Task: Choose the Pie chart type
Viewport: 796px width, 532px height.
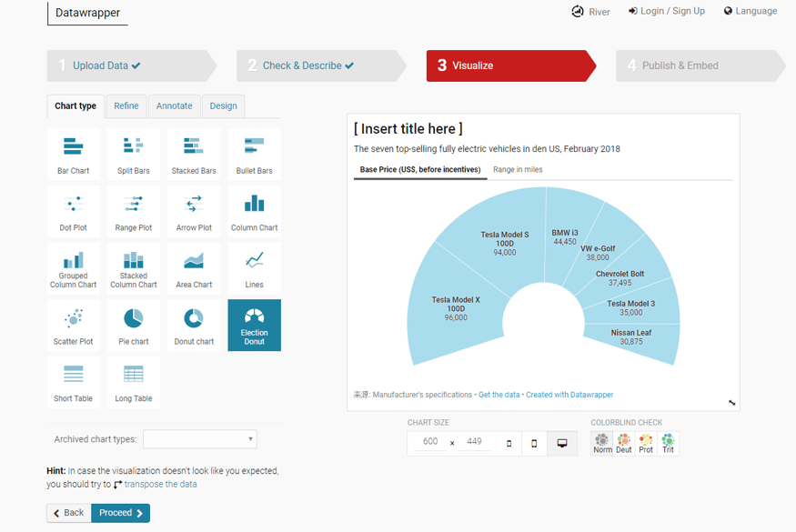Action: click(134, 325)
